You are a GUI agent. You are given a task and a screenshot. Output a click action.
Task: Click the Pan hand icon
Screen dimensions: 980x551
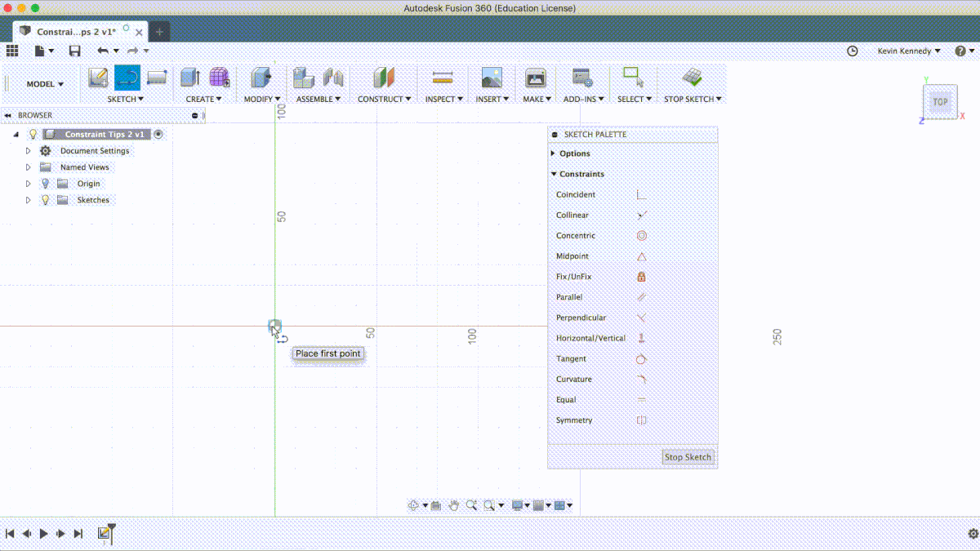[x=454, y=505]
